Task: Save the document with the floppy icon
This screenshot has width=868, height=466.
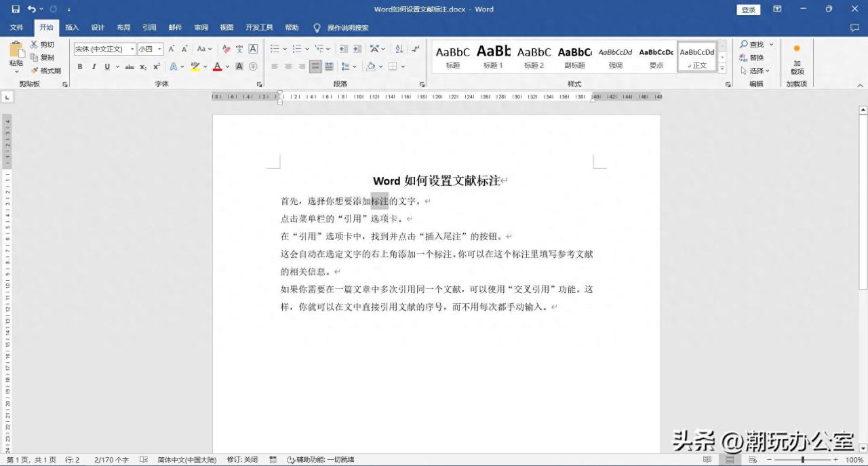Action: tap(15, 9)
